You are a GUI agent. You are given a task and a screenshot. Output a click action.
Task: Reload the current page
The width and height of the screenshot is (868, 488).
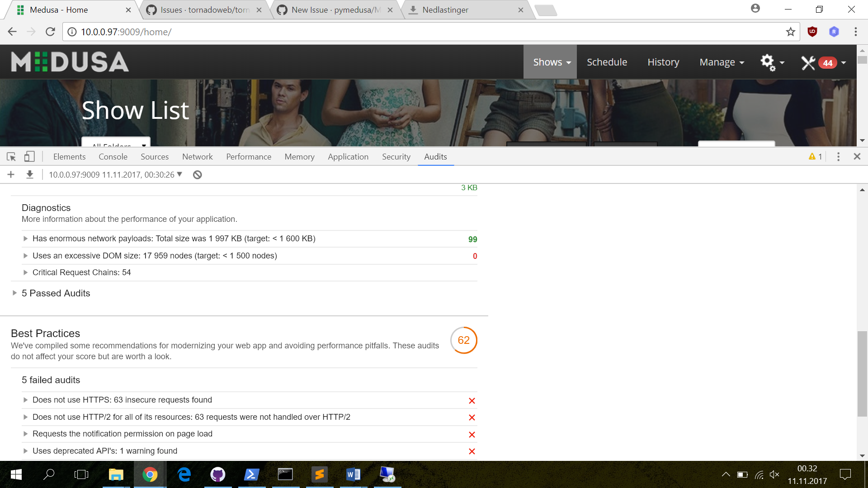pos(50,32)
